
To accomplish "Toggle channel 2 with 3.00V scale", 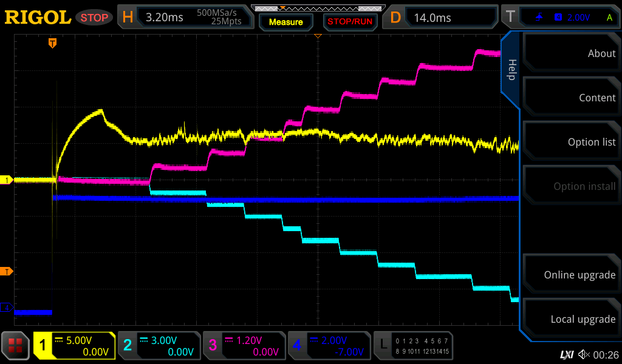I will pos(159,346).
